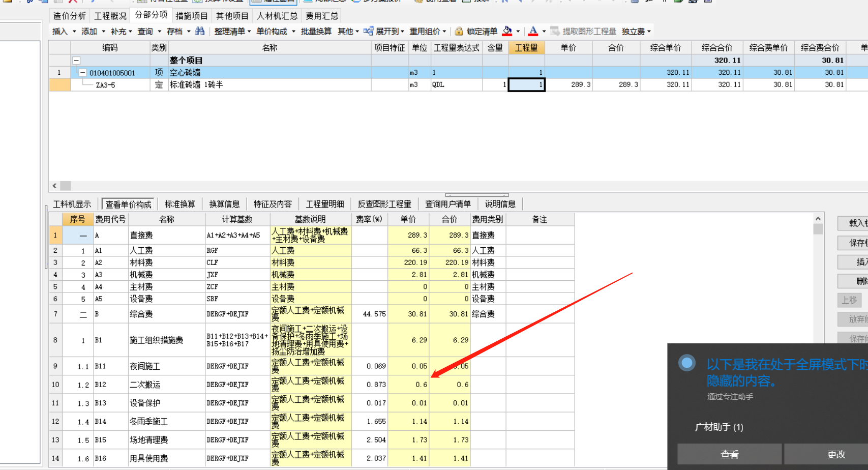The image size is (868, 470).
Task: Click 查看 button in notification
Action: 730,454
